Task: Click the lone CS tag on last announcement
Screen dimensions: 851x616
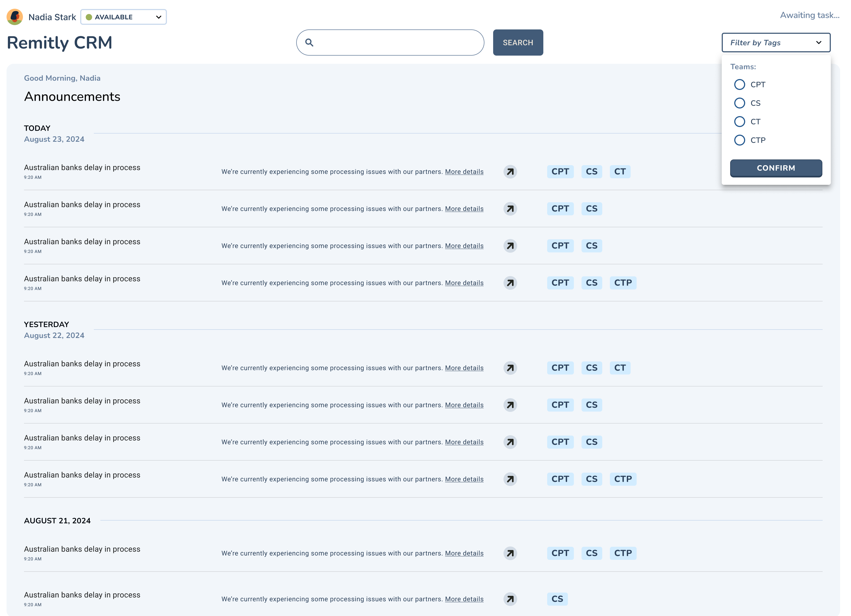Action: click(557, 599)
